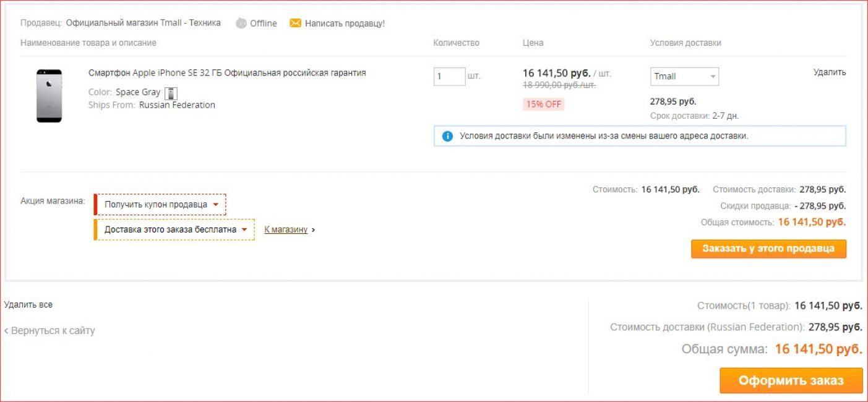Open the iPhone SE product image

coord(49,96)
